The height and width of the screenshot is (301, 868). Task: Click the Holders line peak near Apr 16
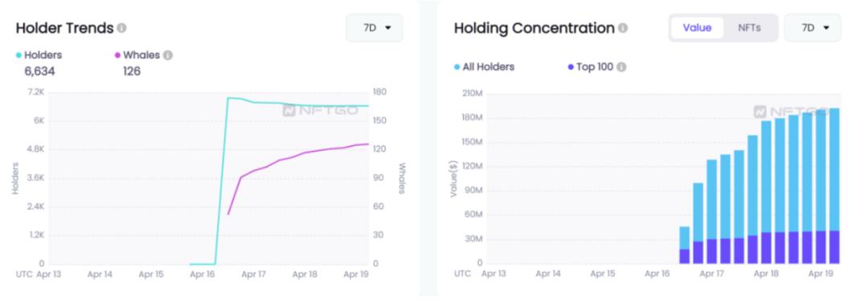coord(228,99)
